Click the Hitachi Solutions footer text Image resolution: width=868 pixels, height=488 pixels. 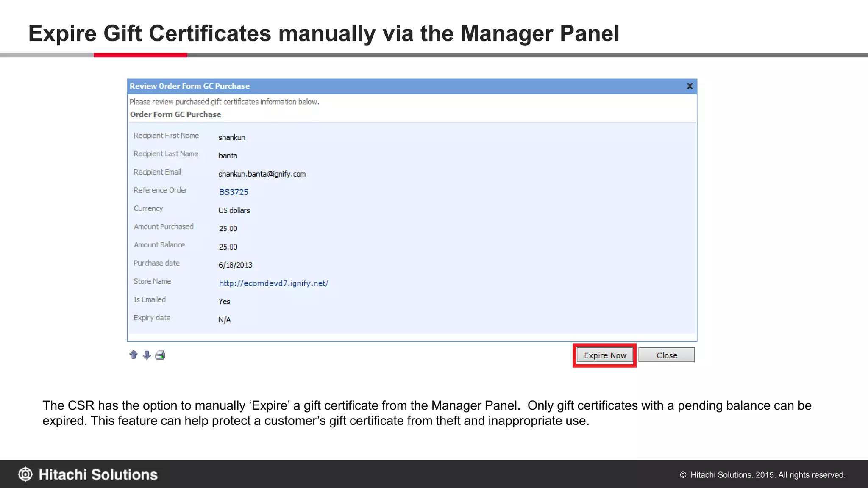(x=98, y=474)
